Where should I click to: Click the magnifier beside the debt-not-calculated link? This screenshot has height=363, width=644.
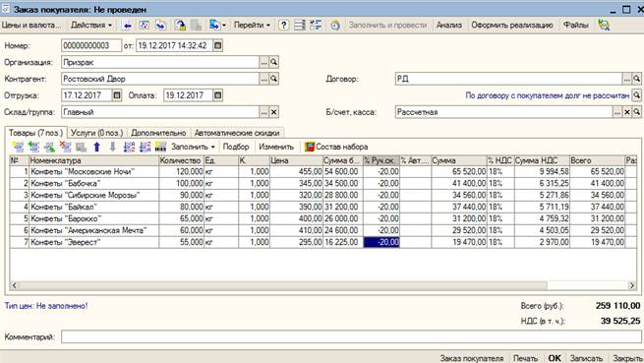click(636, 95)
